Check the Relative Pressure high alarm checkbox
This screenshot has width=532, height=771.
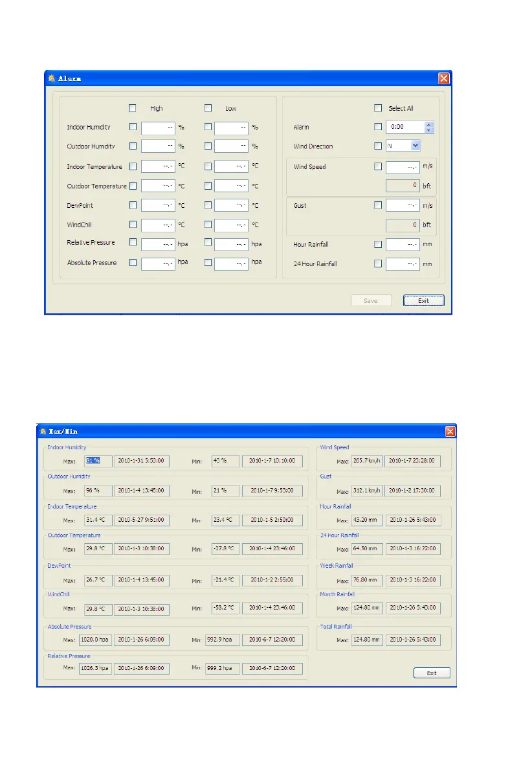[133, 242]
